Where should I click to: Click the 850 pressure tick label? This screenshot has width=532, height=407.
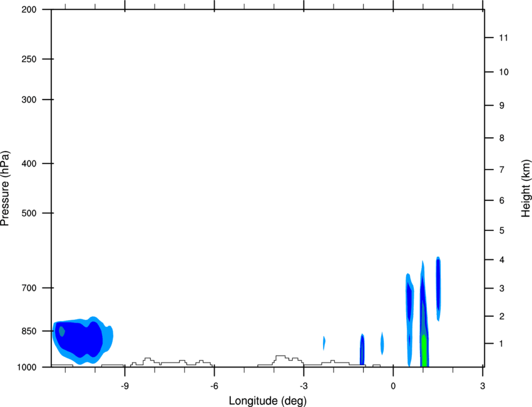coord(29,331)
